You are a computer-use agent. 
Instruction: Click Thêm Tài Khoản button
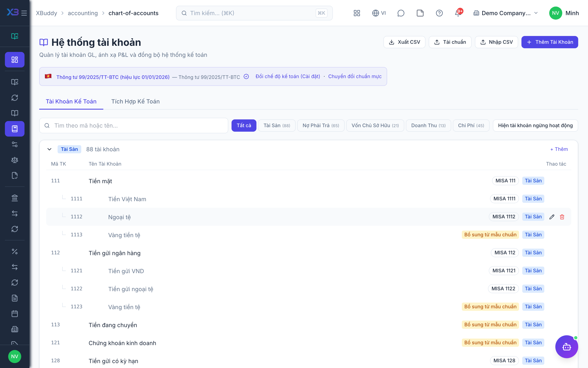pyautogui.click(x=550, y=42)
